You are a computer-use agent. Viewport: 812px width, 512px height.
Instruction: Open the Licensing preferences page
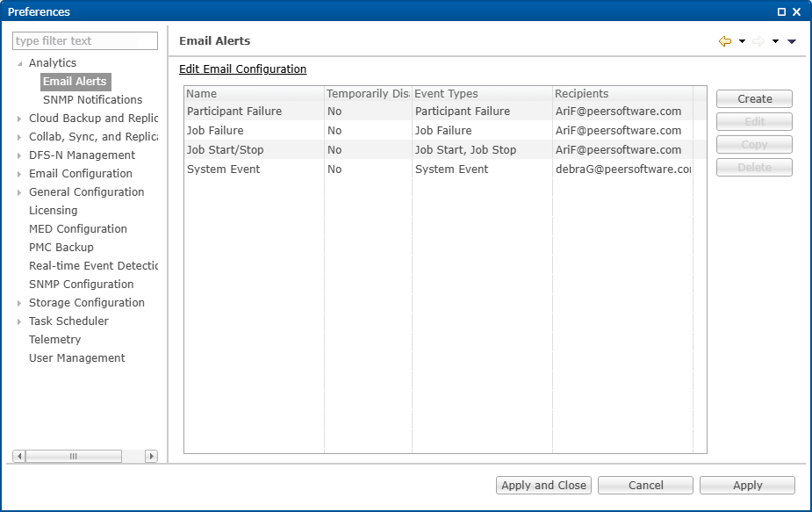click(x=54, y=211)
